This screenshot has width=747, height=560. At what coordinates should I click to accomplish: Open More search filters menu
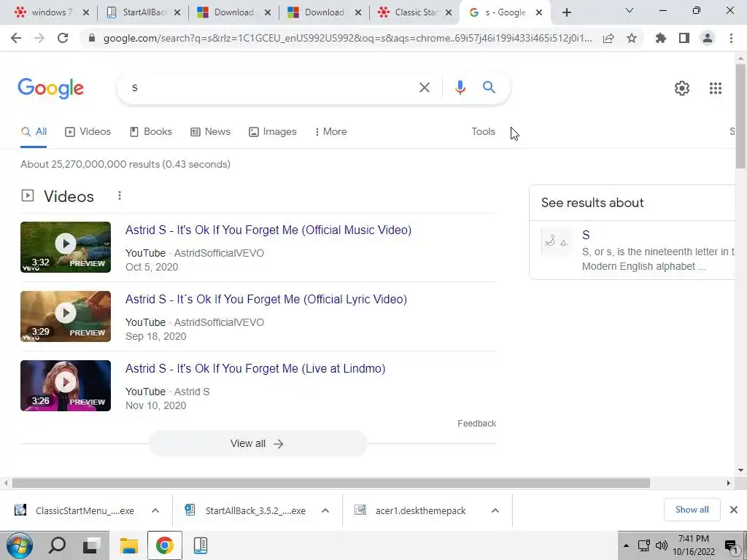click(x=330, y=131)
